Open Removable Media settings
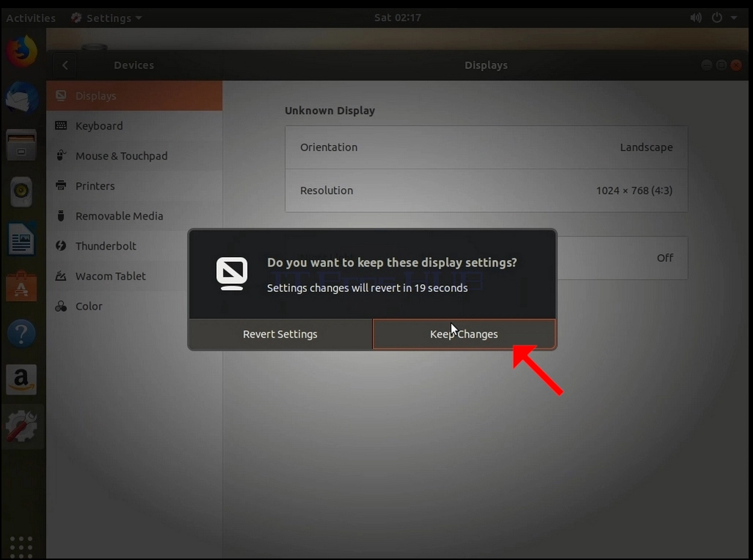 pos(135,216)
